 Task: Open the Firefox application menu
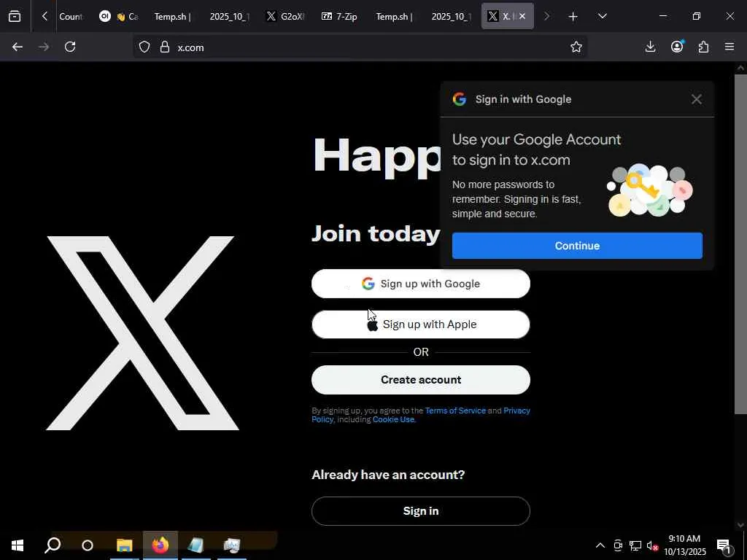tap(729, 47)
